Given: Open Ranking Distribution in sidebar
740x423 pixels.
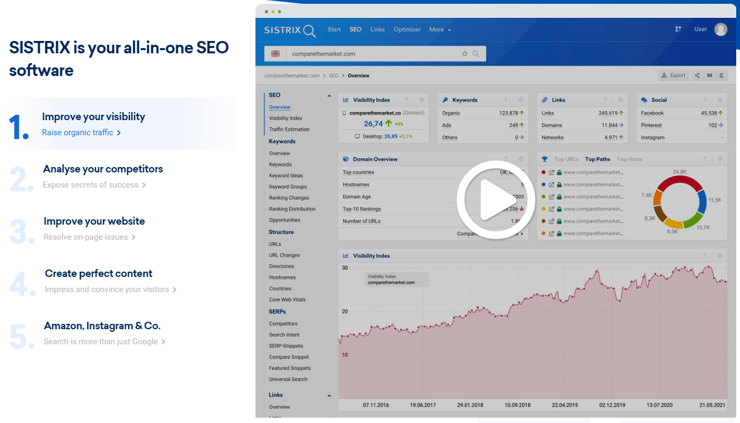Looking at the screenshot, I should (x=292, y=209).
